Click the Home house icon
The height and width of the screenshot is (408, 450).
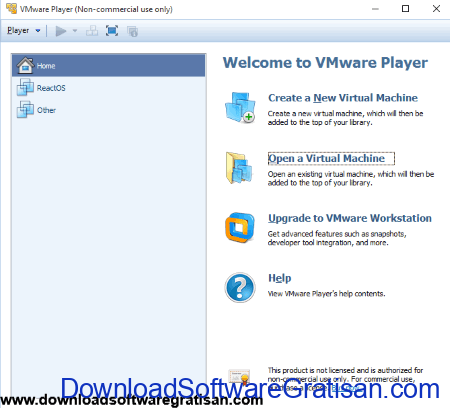coord(25,65)
